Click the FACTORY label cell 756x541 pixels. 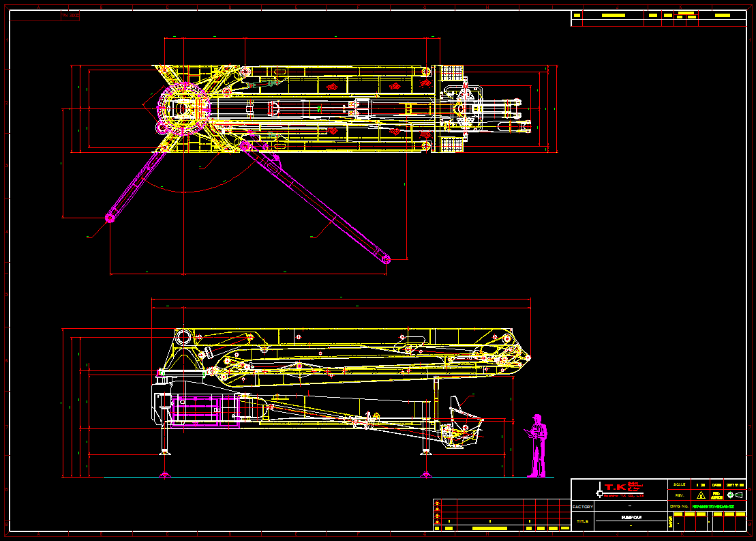[x=582, y=507]
